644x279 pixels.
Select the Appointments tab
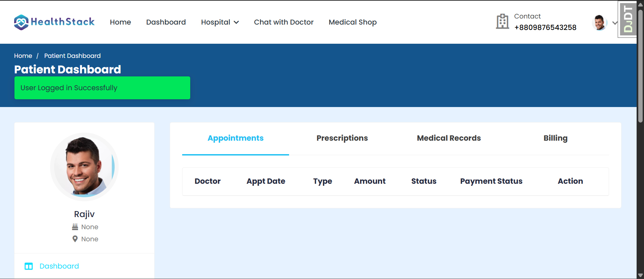pos(236,138)
